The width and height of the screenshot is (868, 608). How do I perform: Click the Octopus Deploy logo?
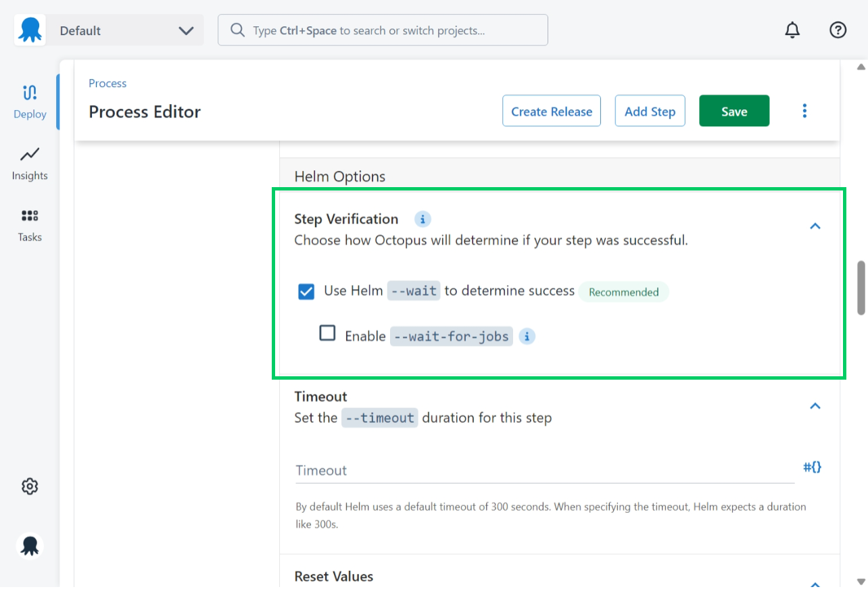(30, 30)
